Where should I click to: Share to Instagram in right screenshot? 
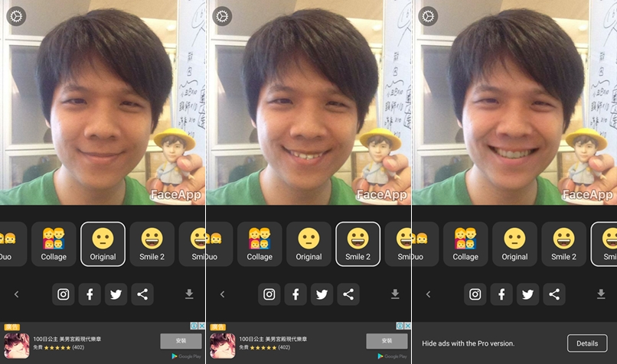coord(475,294)
